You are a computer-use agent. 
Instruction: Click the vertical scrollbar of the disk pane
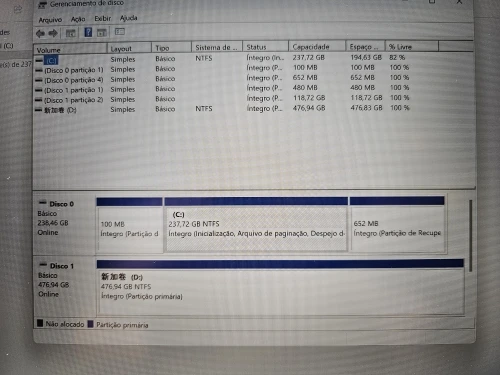470,235
